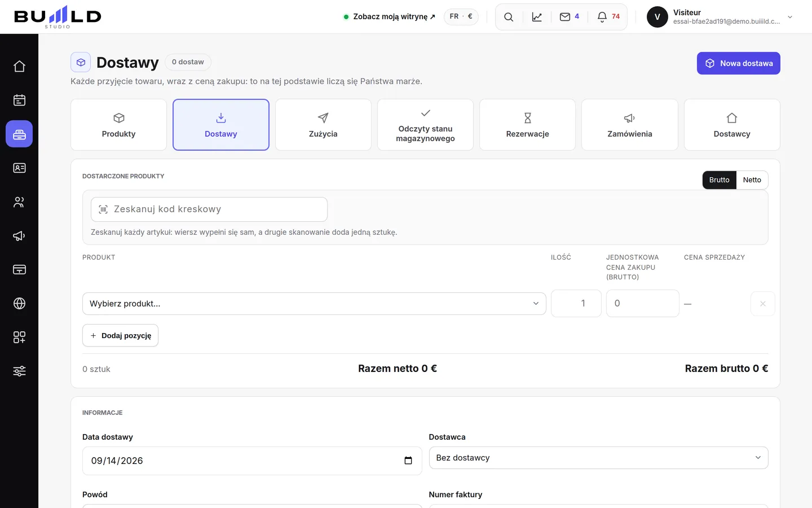Image resolution: width=812 pixels, height=508 pixels.
Task: Click the Zeskanuj kod kreskowy input field
Action: click(209, 209)
